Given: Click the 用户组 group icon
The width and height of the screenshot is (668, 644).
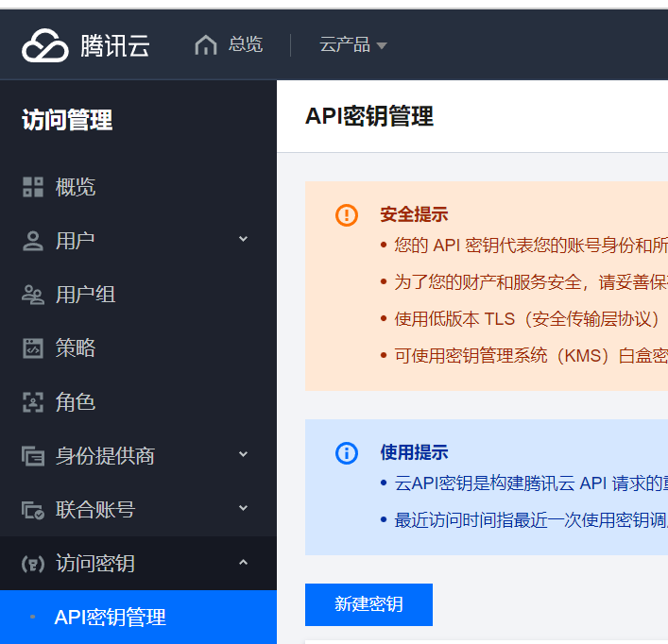Looking at the screenshot, I should (33, 295).
